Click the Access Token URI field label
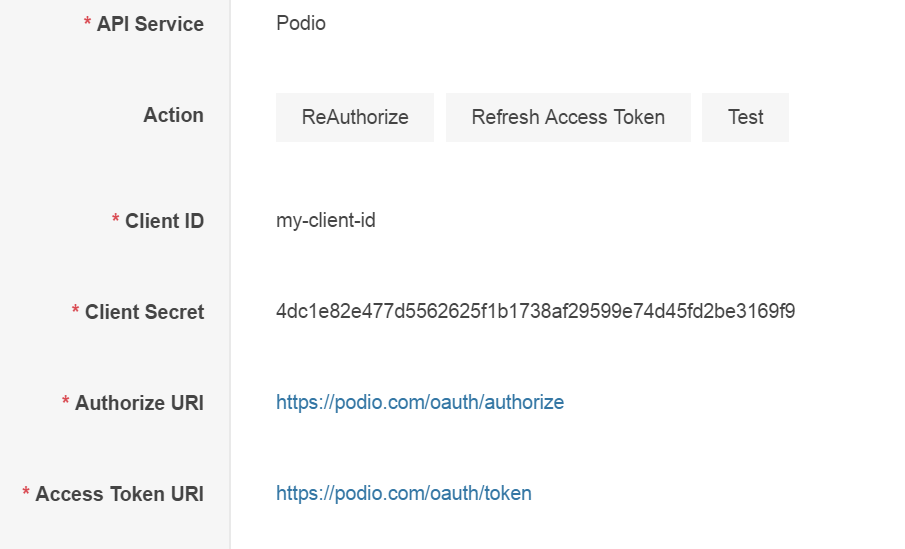The height and width of the screenshot is (549, 905). pyautogui.click(x=119, y=494)
